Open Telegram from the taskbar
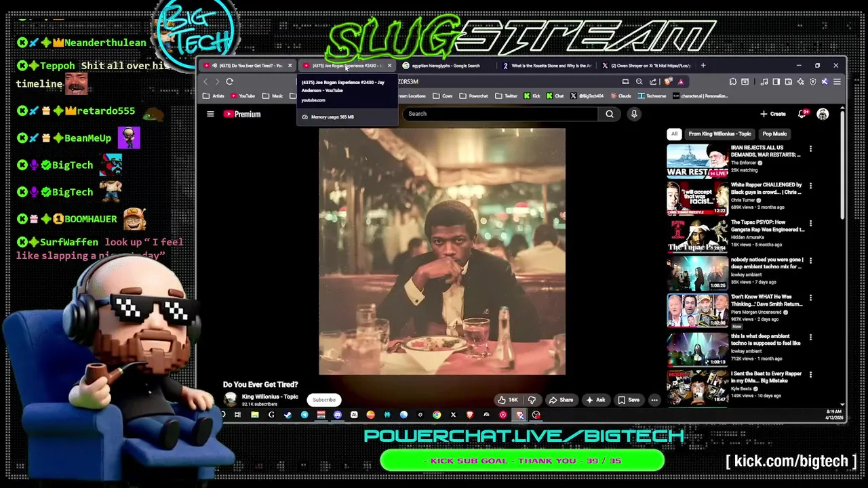The height and width of the screenshot is (488, 868). pos(304,415)
